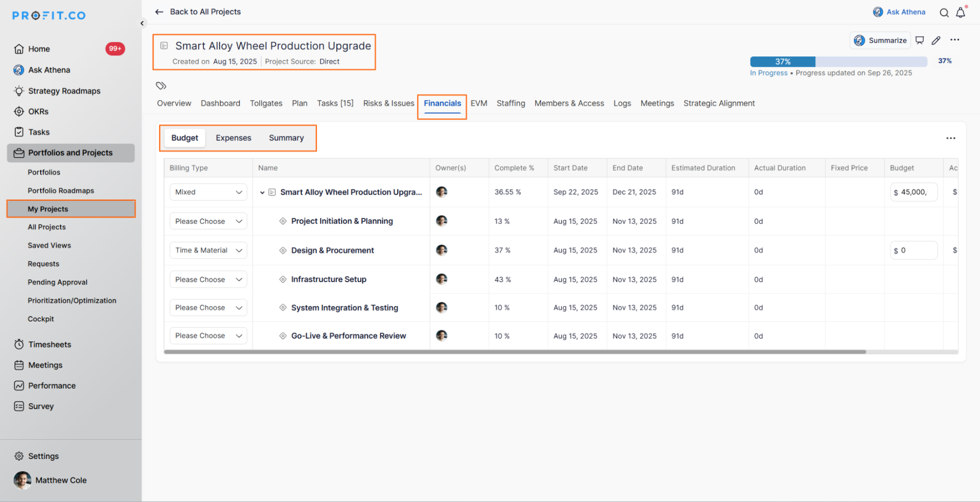Choose billing type for Infrastructure Setup
980x502 pixels.
208,279
